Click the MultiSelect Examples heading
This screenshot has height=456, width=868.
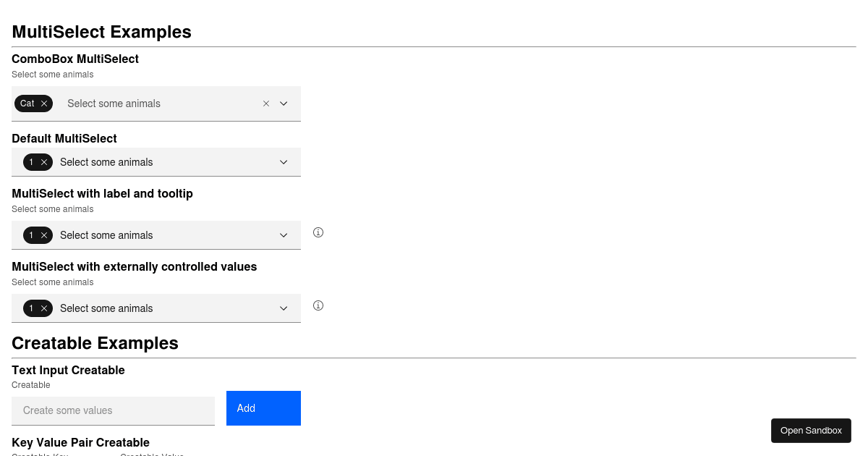tap(101, 32)
